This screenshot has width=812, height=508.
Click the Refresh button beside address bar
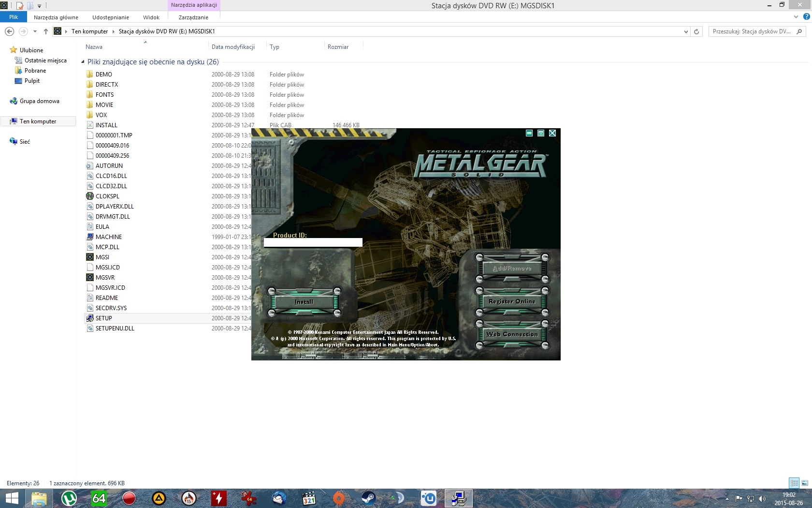pos(696,31)
